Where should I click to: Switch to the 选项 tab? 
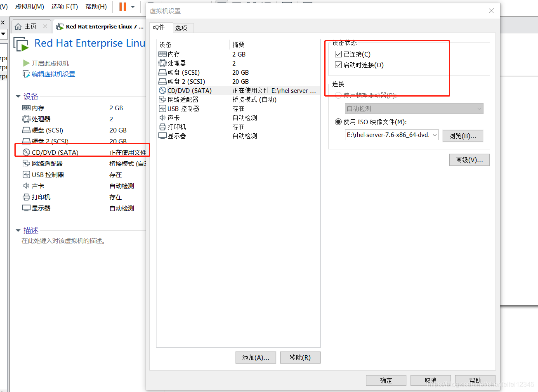point(182,28)
